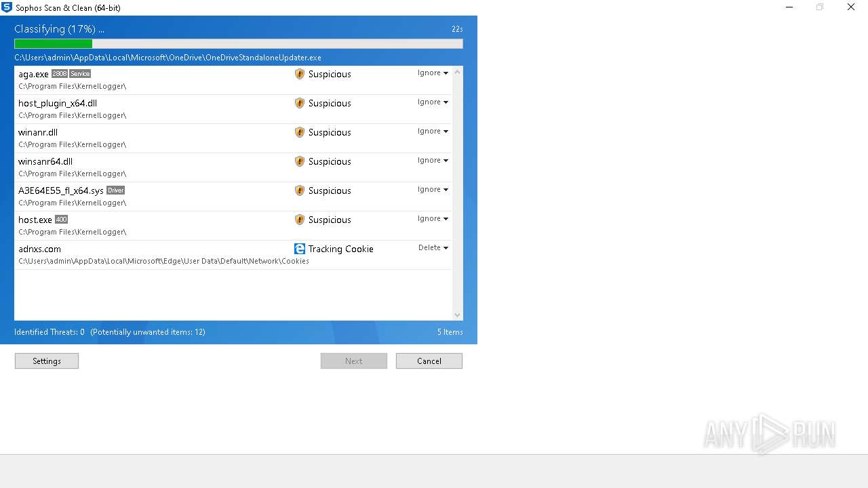This screenshot has height=488, width=868.
Task: Click the Suspicious shield icon for host_plugin_x64.dll
Action: pos(300,103)
